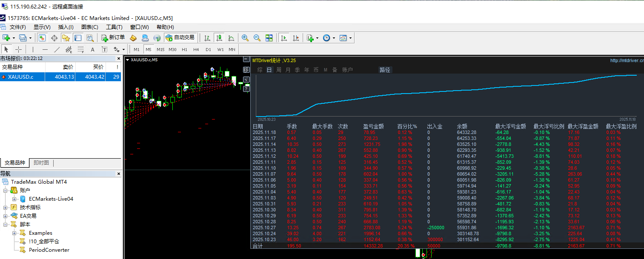Open the Strategy Tester icon
The width and height of the screenshot is (644, 259).
pyautogui.click(x=90, y=37)
